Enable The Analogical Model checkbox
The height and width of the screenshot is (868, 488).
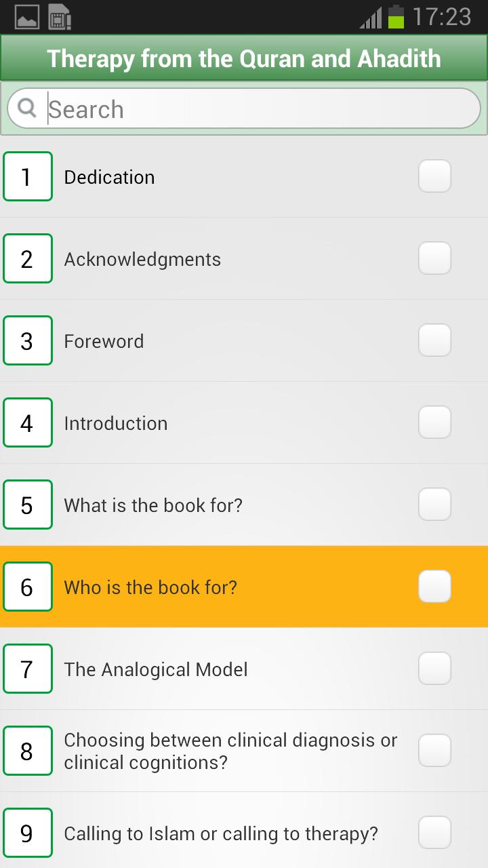pyautogui.click(x=434, y=669)
